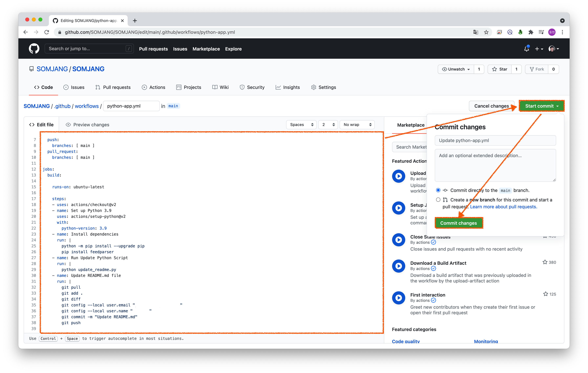588x373 pixels.
Task: Click the GitHub octocat logo
Action: point(34,49)
